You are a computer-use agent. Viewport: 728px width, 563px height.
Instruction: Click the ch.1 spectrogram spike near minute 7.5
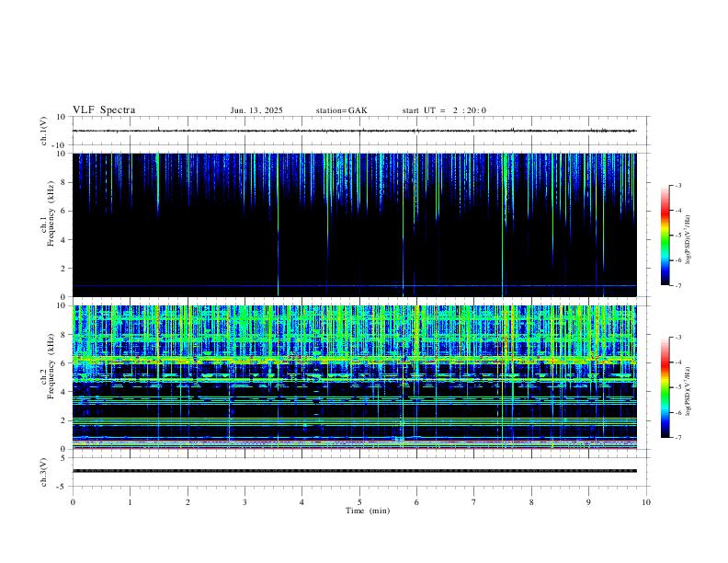[503, 224]
